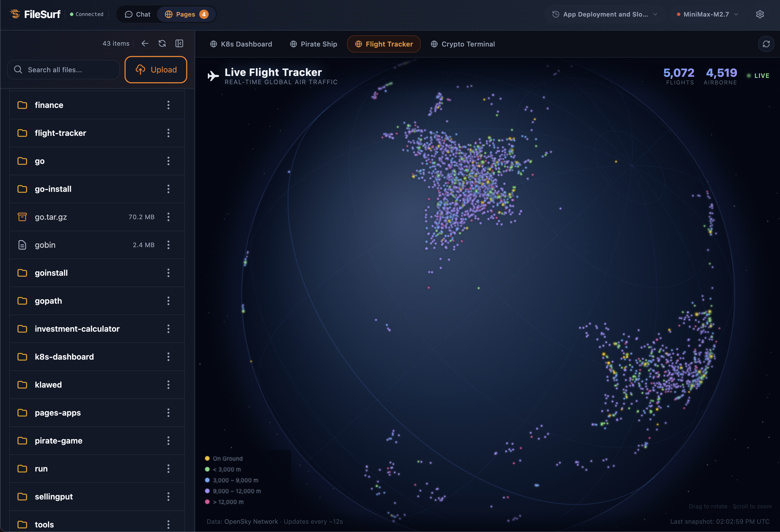This screenshot has width=780, height=532.
Task: Open options menu for flight-tracker folder
Action: [x=168, y=133]
